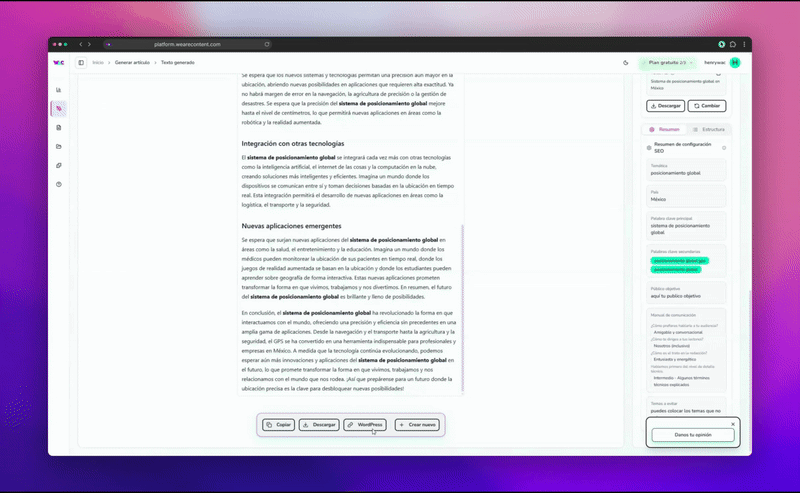Viewport: 800px width, 493px height.
Task: Switch to the Estructura tab
Action: pos(709,129)
